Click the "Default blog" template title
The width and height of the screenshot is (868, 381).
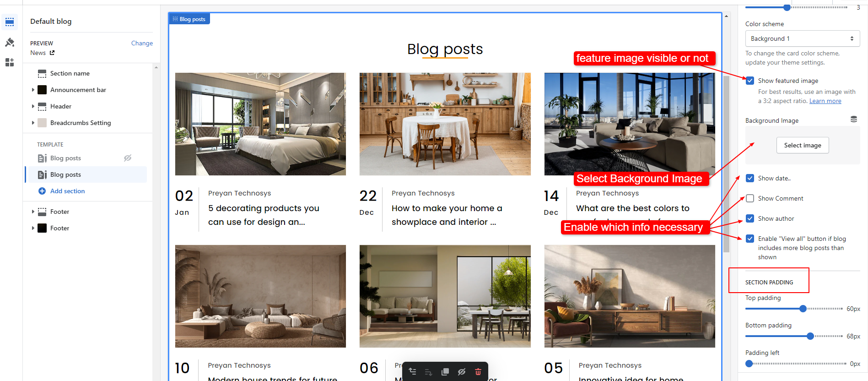coord(51,22)
